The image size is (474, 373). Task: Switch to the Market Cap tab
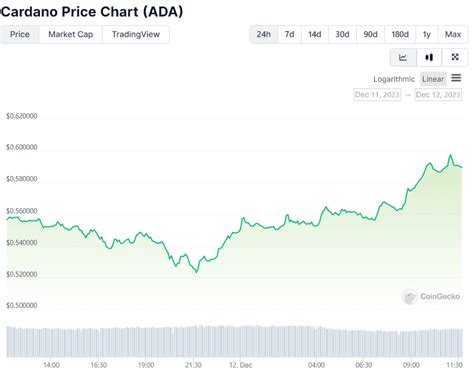tap(71, 34)
